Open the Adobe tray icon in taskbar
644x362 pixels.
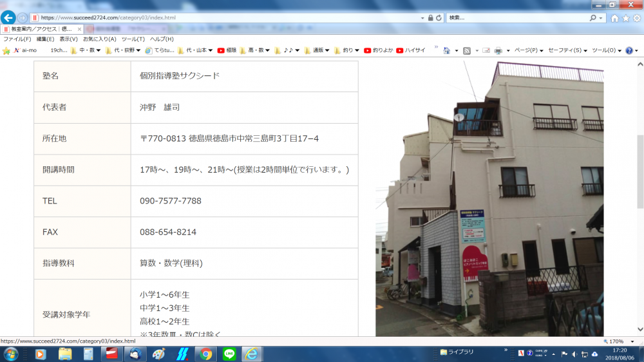tap(521, 354)
